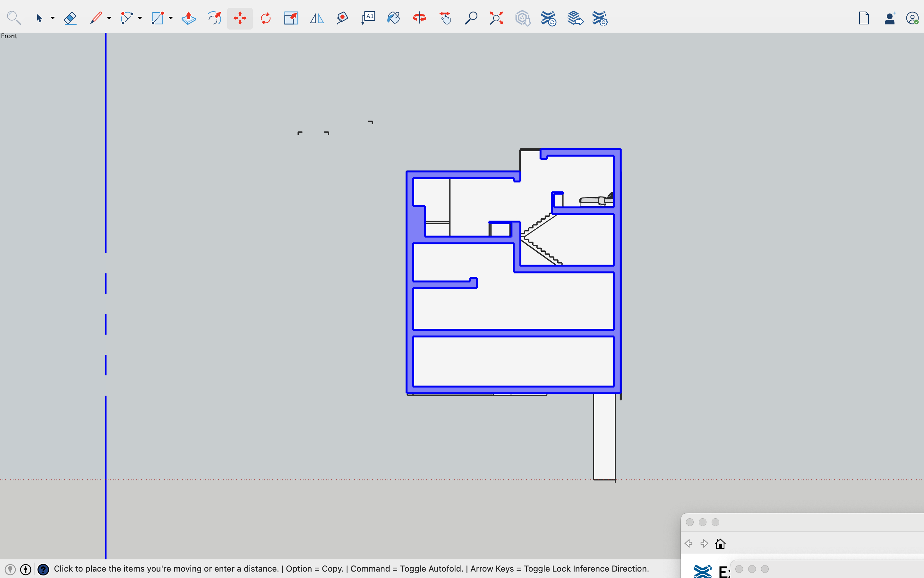Screen dimensions: 924x578
Task: Open the 3D Warehouse
Action: point(523,18)
